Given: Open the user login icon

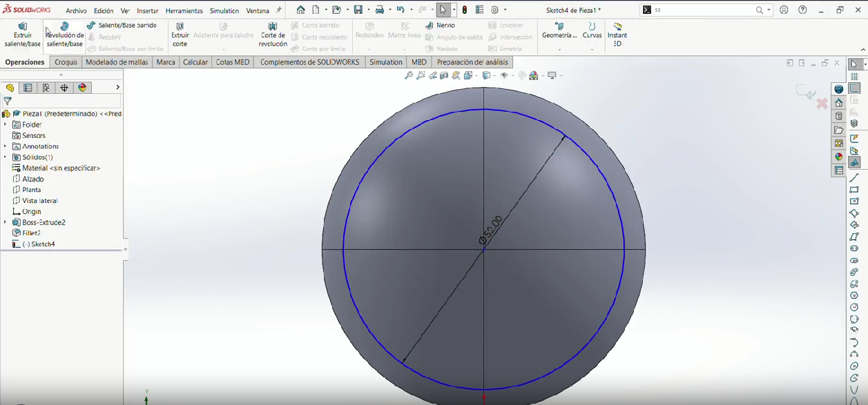Looking at the screenshot, I should tap(784, 10).
